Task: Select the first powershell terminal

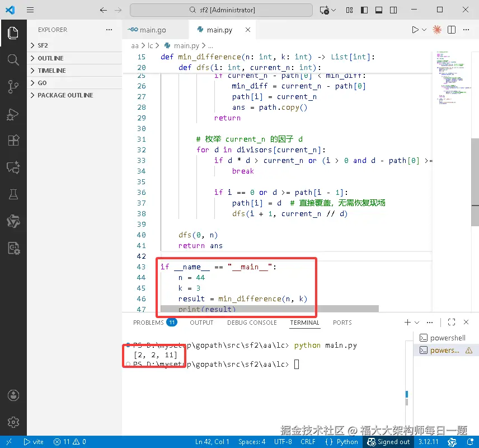Action: click(x=445, y=338)
